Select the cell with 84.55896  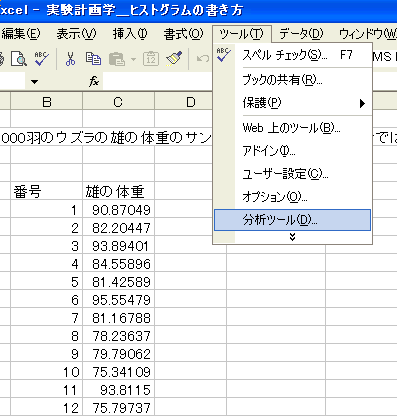[x=118, y=264]
